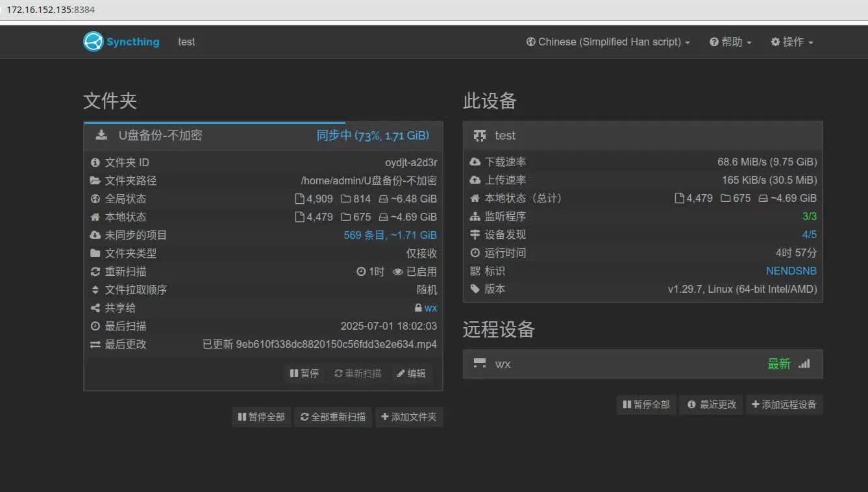This screenshot has width=868, height=492.
Task: Click the clock icon next to 运行时间
Action: click(475, 252)
